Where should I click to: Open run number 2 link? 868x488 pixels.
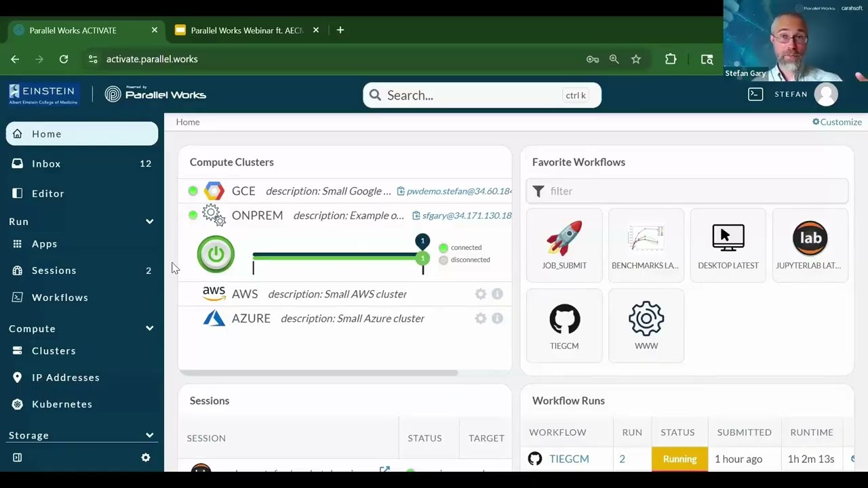[622, 459]
